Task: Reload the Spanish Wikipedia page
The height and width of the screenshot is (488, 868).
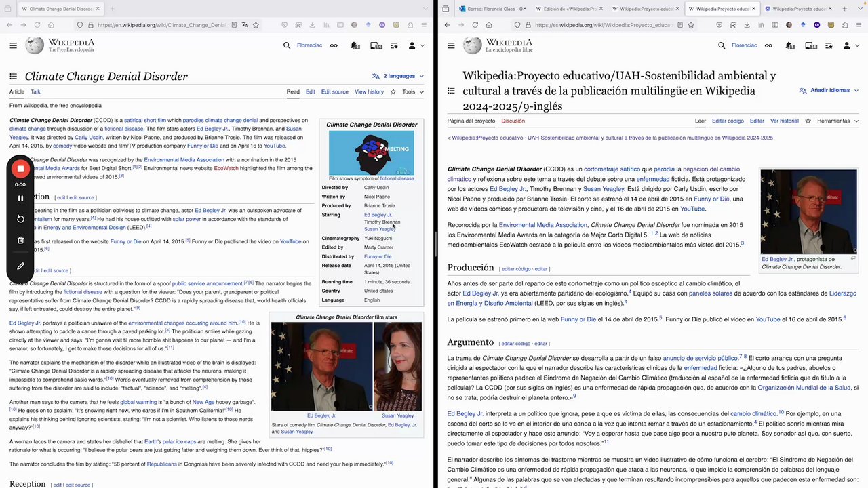Action: point(475,25)
